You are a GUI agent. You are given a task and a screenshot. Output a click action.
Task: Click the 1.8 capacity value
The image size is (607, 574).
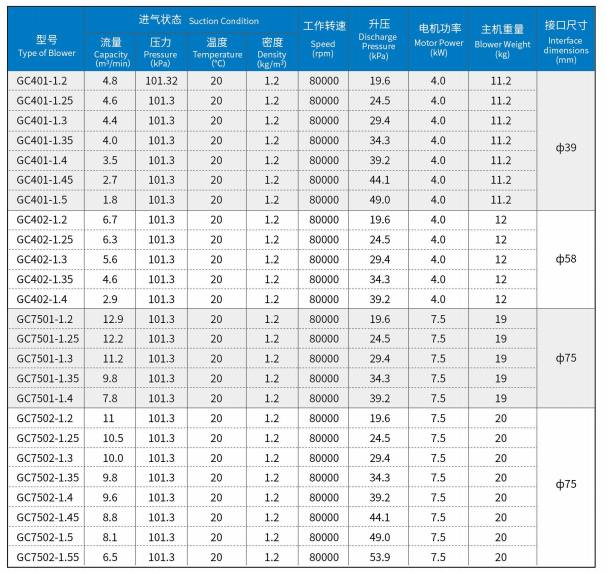pyautogui.click(x=110, y=200)
